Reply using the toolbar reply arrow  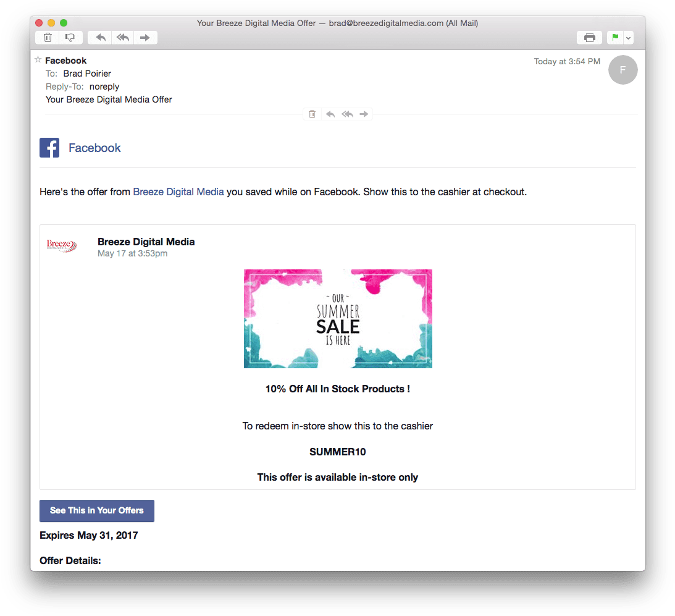(x=99, y=37)
